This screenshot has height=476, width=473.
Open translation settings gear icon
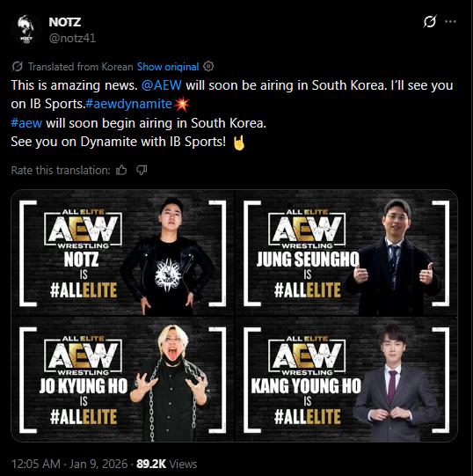point(208,66)
